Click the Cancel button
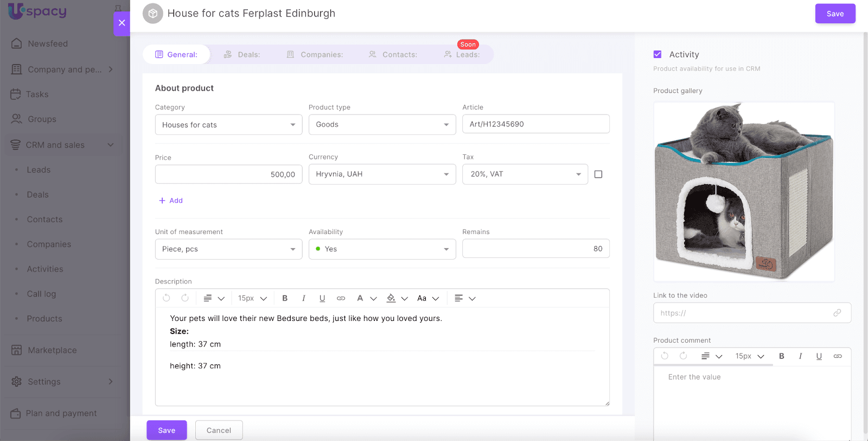 (219, 430)
